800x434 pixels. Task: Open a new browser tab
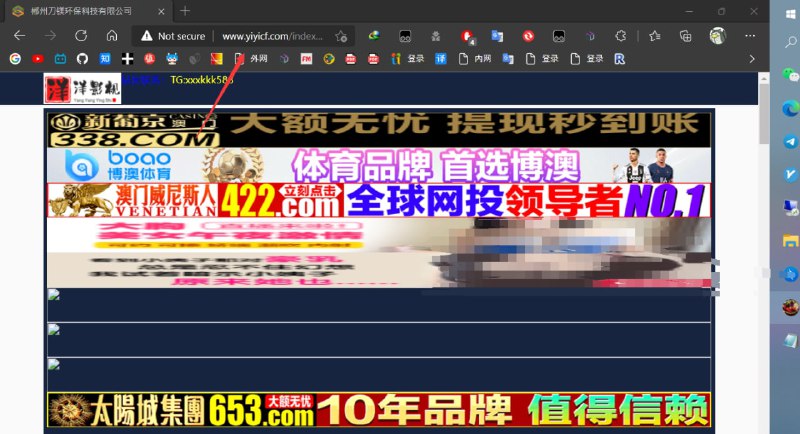pyautogui.click(x=185, y=11)
